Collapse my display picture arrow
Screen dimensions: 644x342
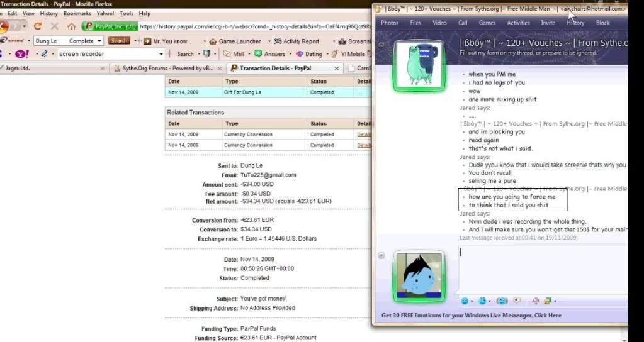pos(381,255)
